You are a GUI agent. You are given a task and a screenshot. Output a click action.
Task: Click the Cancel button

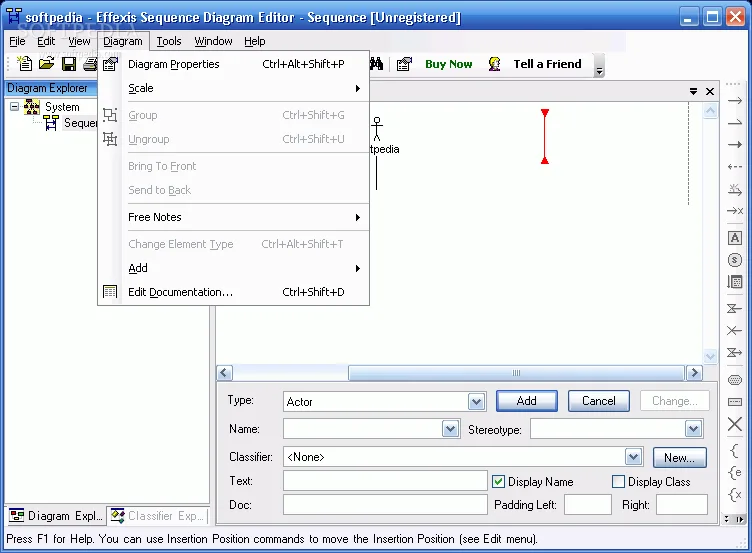599,401
